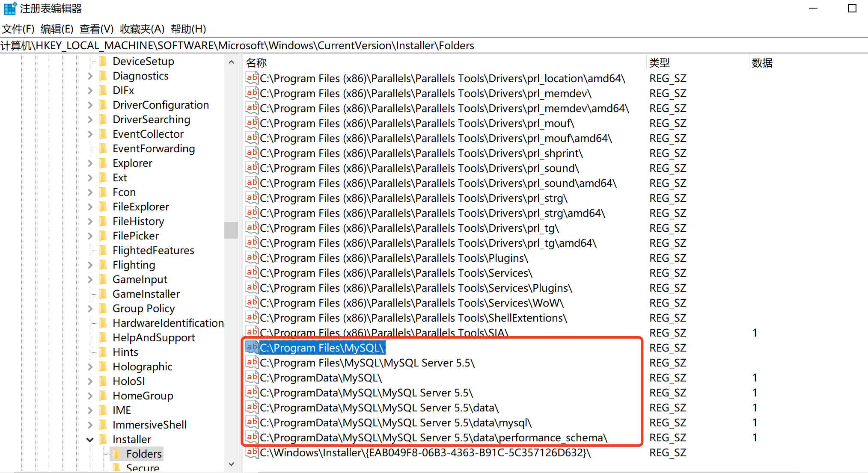This screenshot has height=473, width=868.
Task: Click ab icon for Parallels Tools\Plugins\ entry
Action: (252, 258)
